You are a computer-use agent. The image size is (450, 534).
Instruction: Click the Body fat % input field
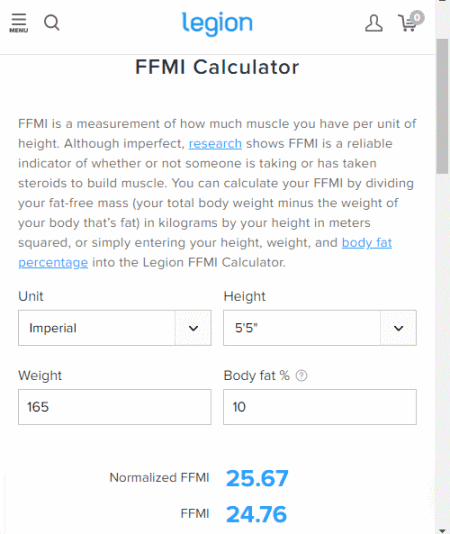click(320, 407)
